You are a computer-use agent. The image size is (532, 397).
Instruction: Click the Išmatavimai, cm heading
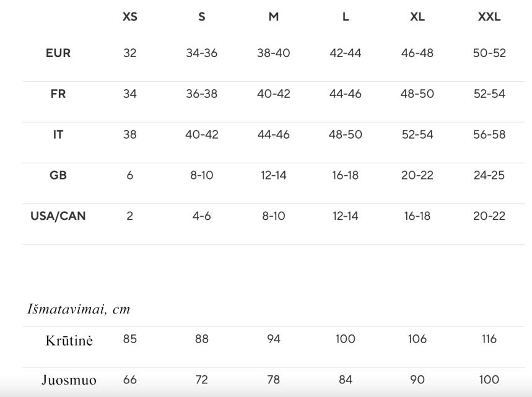click(79, 309)
